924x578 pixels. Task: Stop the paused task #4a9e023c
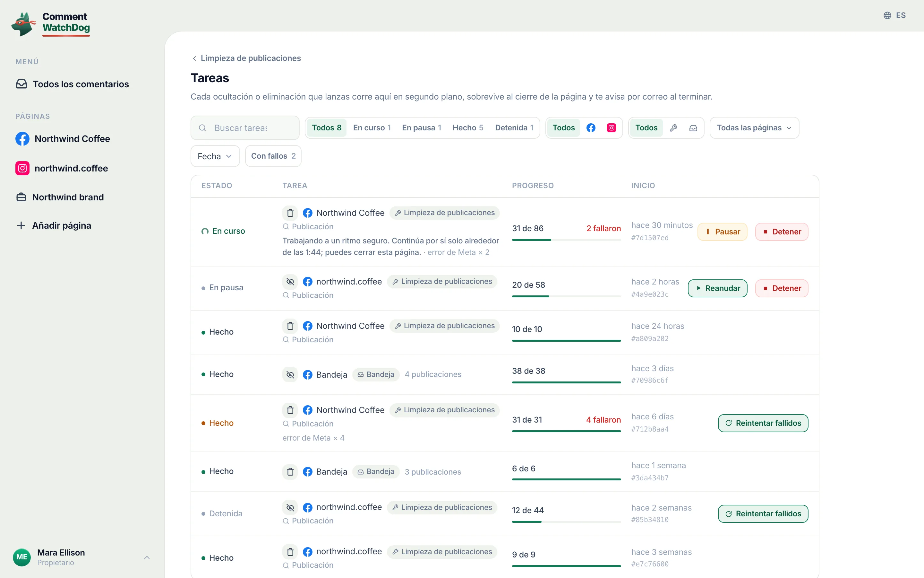click(782, 288)
